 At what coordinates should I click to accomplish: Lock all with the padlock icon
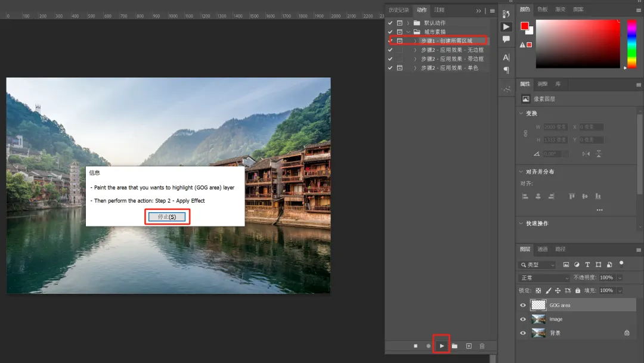[578, 291]
